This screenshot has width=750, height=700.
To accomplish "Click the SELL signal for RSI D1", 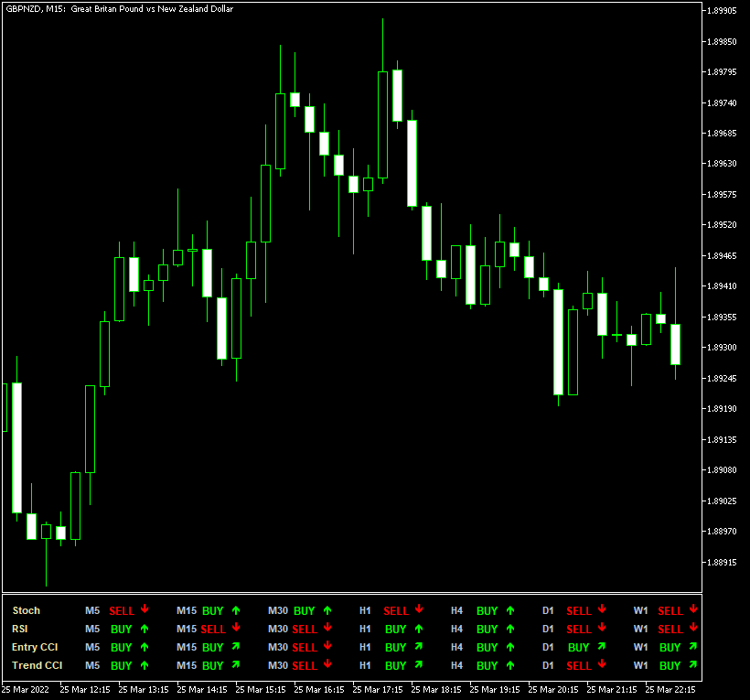I will [x=579, y=629].
